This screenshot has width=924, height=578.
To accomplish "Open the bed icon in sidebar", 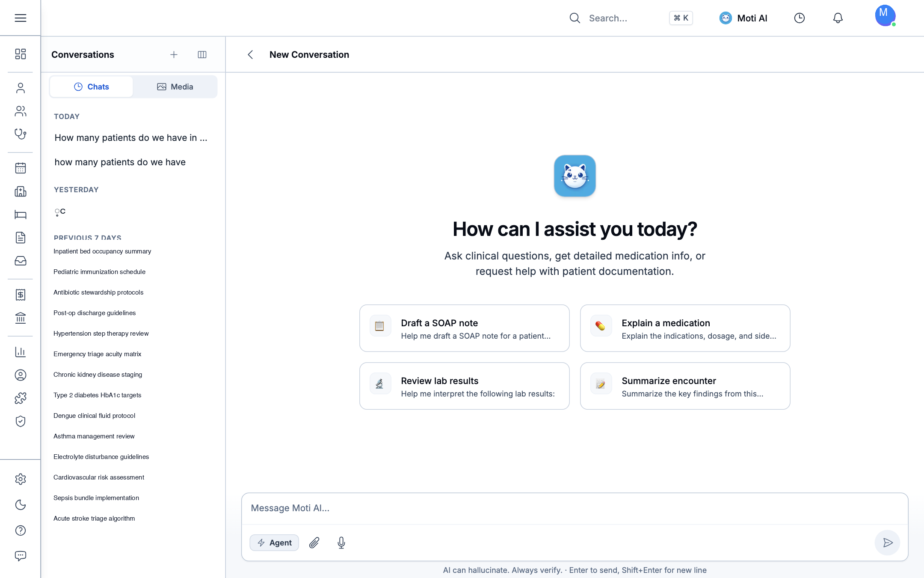I will (20, 215).
